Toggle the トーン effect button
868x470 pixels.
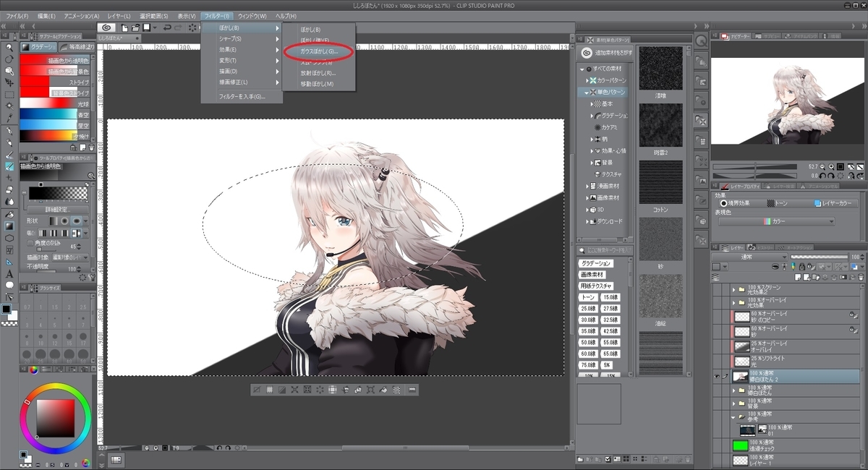[778, 203]
